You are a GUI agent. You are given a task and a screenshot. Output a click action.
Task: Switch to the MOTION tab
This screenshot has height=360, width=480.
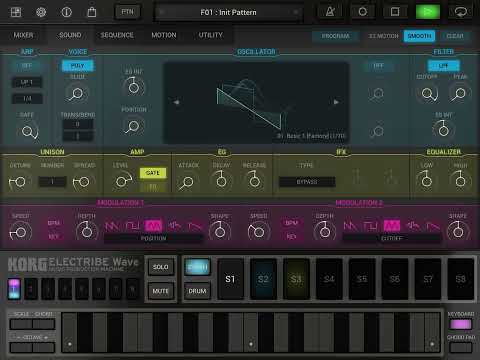point(164,35)
